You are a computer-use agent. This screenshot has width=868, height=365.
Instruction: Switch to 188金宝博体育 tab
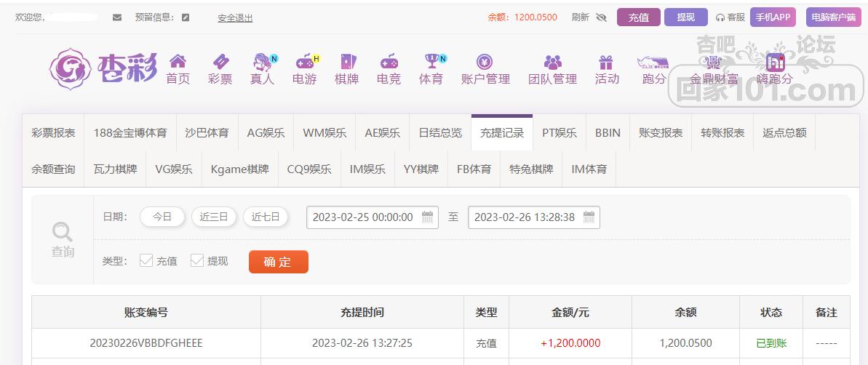pos(130,133)
